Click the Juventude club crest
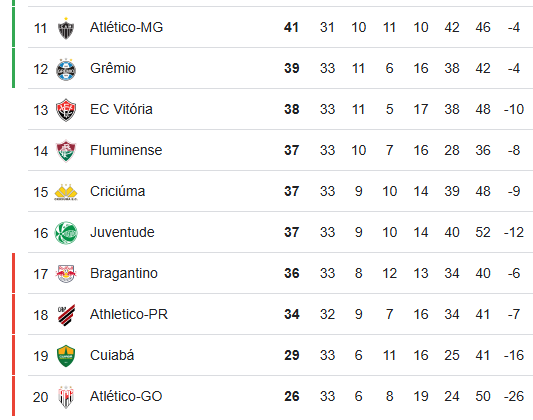 [x=66, y=233]
